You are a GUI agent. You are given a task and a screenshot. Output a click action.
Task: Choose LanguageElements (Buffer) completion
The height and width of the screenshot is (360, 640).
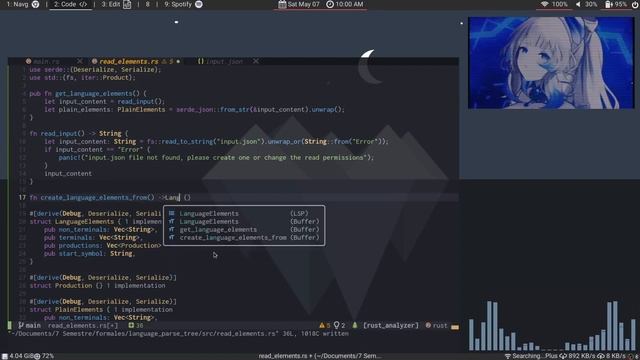point(244,222)
